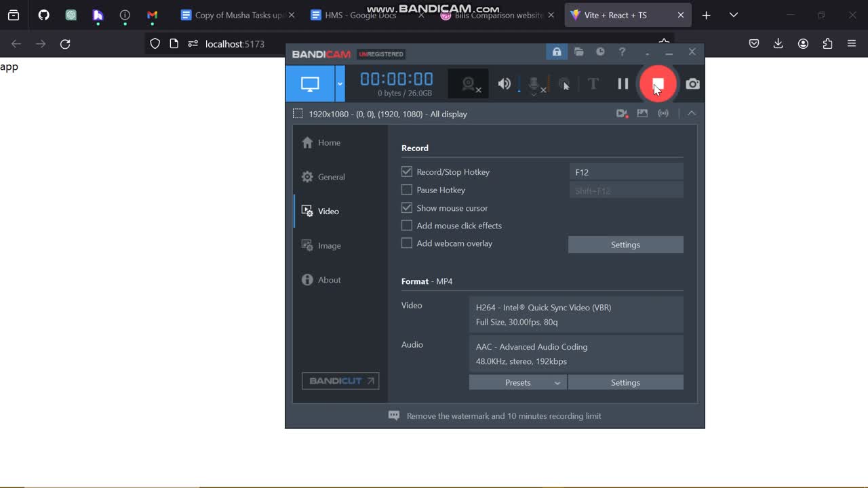Click the Format Settings button
The width and height of the screenshot is (868, 488).
tap(625, 382)
